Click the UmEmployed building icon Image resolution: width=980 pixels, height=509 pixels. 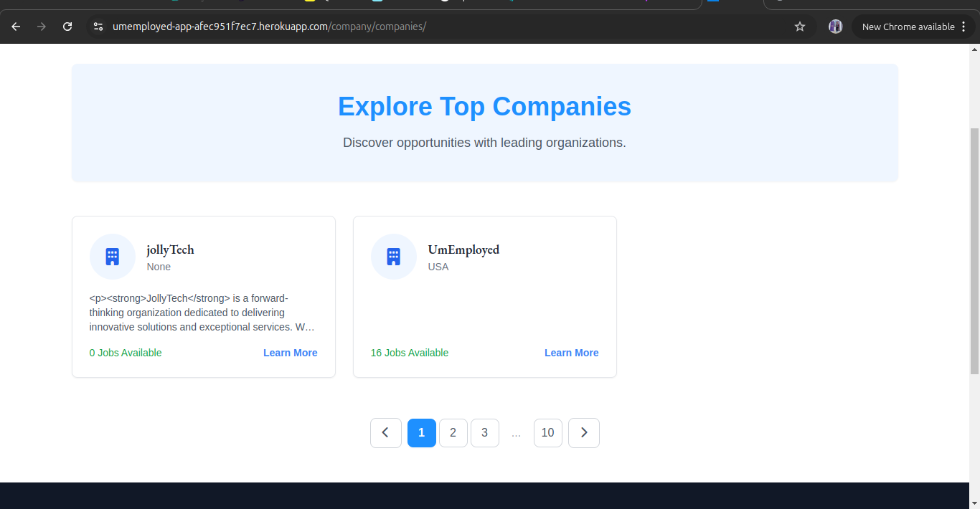point(393,257)
